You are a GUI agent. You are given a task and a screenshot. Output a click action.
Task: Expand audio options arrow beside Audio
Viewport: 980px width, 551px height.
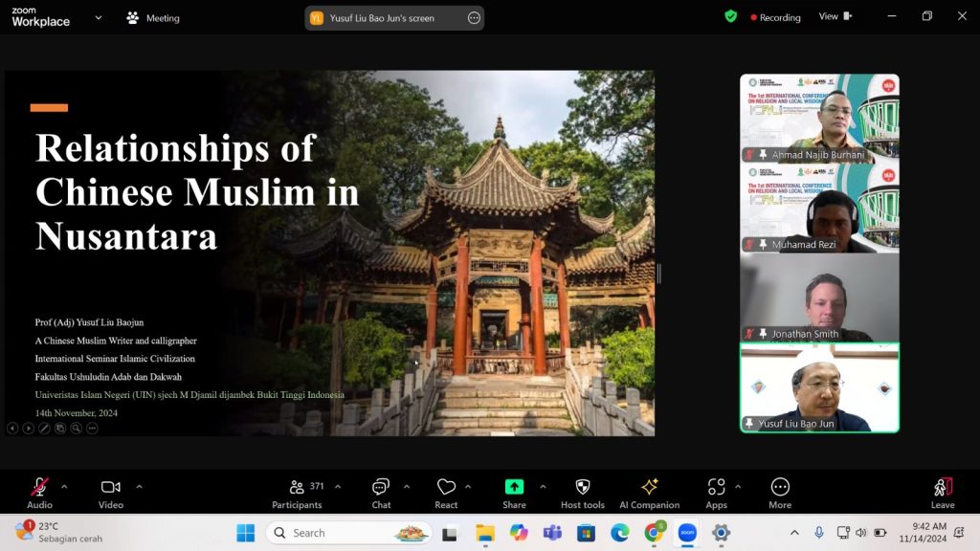64,487
